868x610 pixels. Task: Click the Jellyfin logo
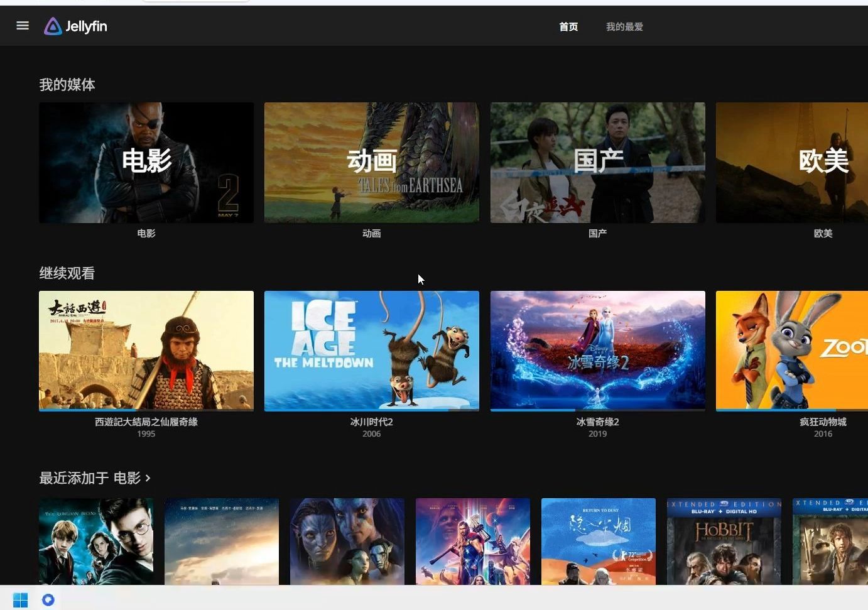(75, 26)
